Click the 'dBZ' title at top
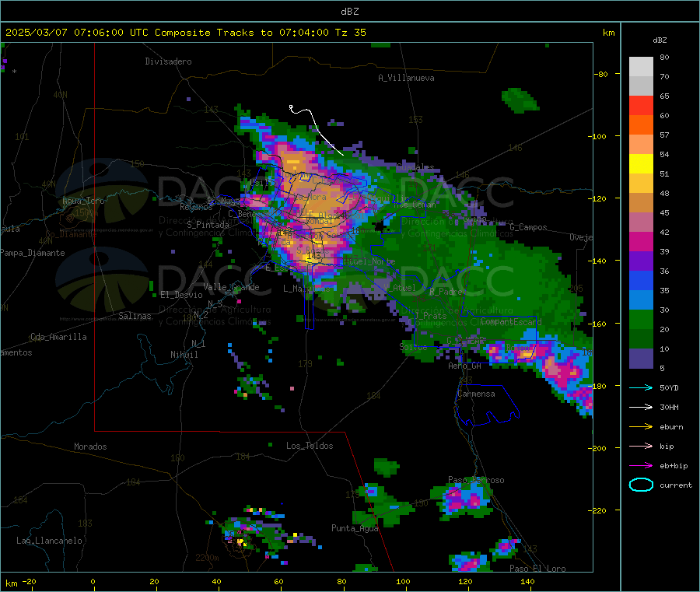 (x=349, y=12)
